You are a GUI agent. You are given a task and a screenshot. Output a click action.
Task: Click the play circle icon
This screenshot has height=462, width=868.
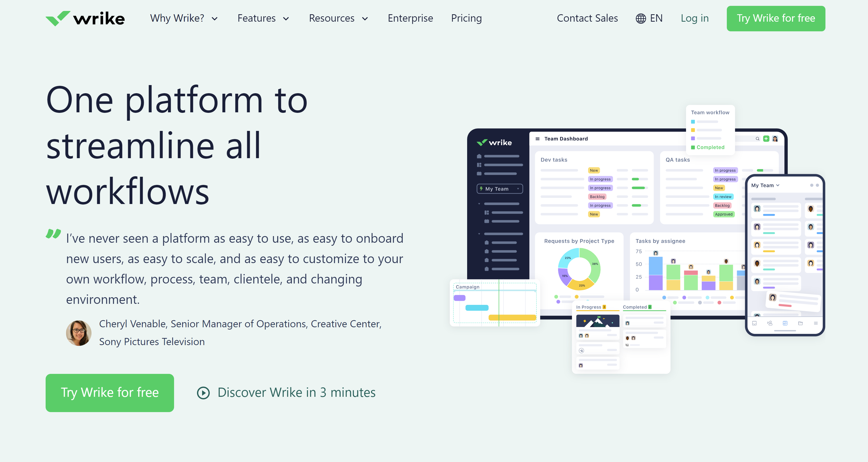[x=203, y=393]
